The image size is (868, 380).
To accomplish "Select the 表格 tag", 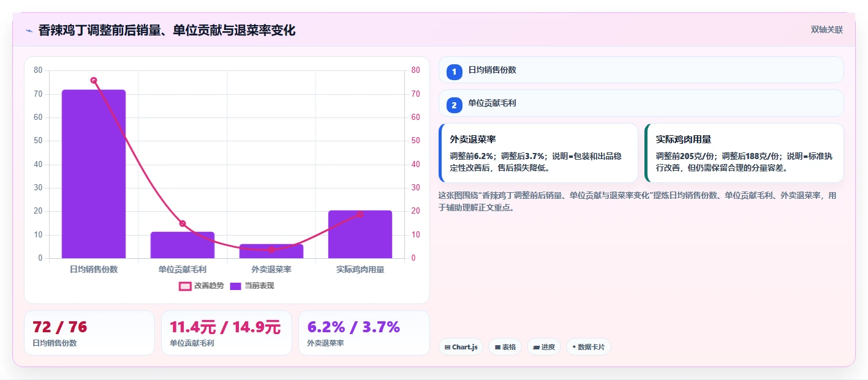I will (505, 347).
